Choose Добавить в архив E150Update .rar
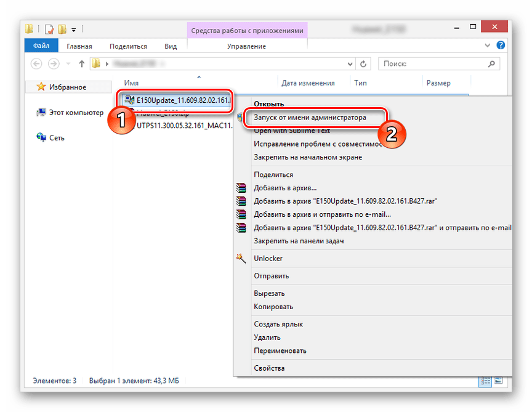Image resolution: width=532 pixels, height=412 pixels. coord(345,201)
